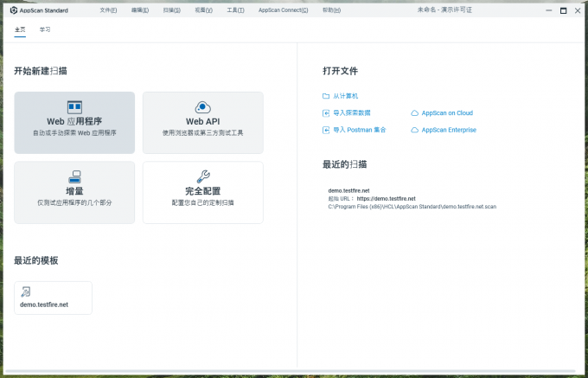Image resolution: width=588 pixels, height=378 pixels.
Task: Open the AppScan Enterprise link
Action: pyautogui.click(x=449, y=130)
